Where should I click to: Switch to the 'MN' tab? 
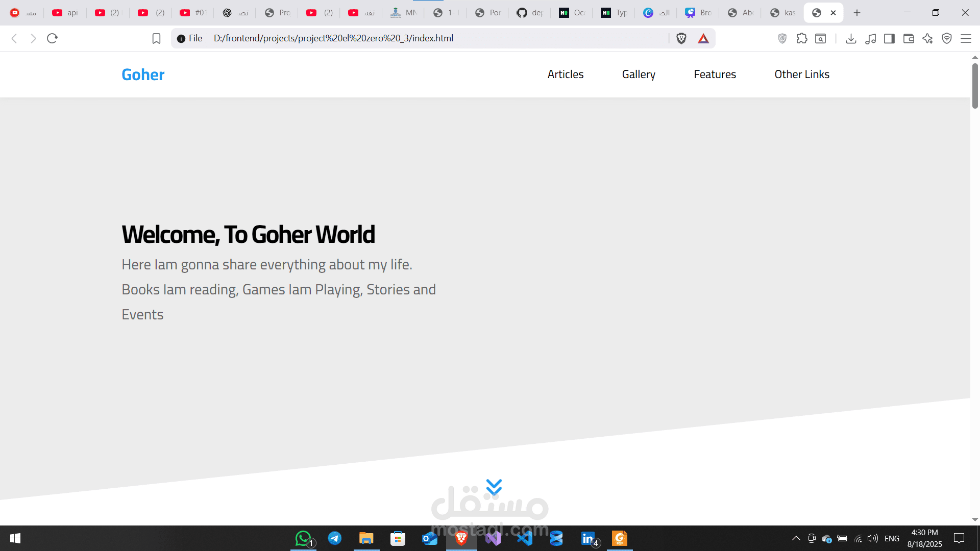pyautogui.click(x=403, y=13)
